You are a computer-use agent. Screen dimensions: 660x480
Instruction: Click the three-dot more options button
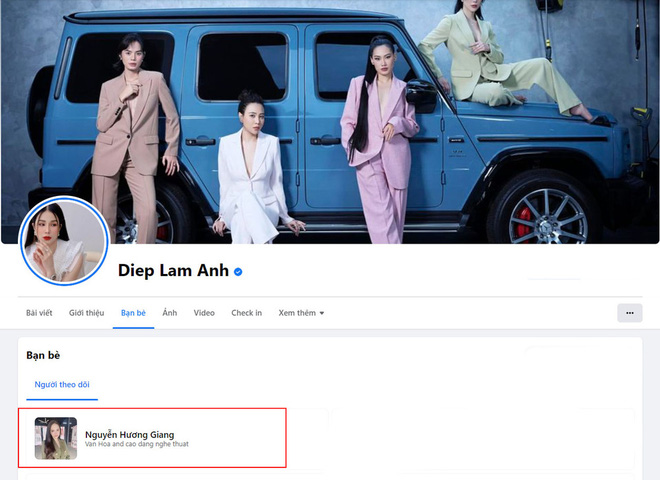coord(630,313)
